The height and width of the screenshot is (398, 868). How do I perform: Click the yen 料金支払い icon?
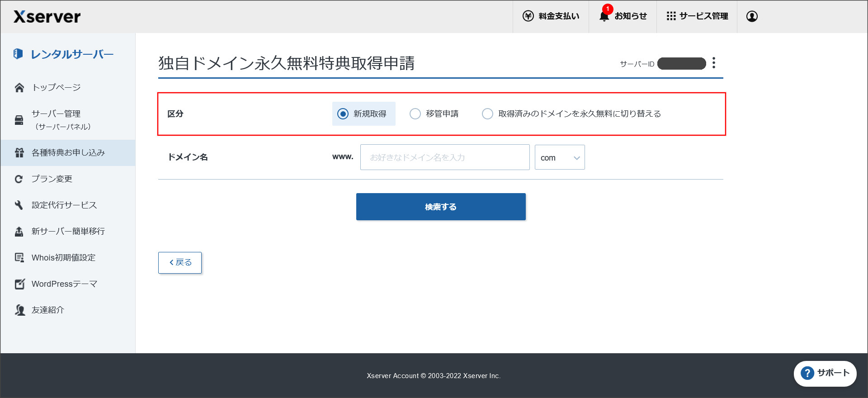tap(528, 16)
